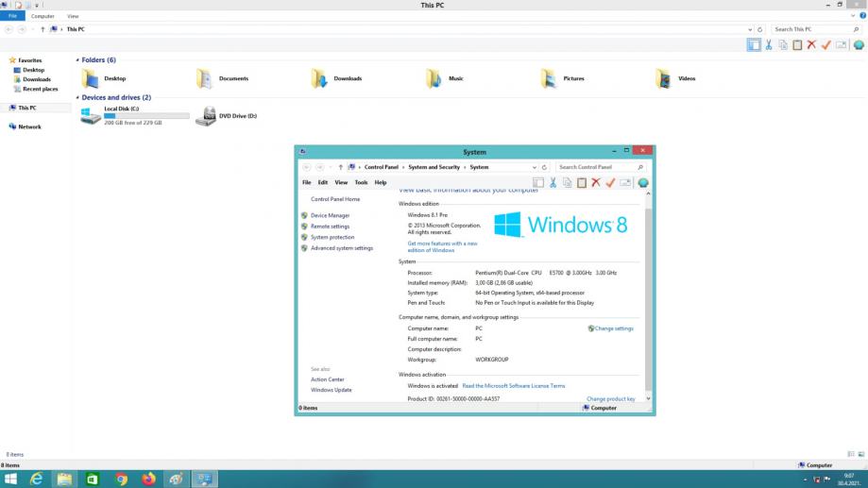868x488 pixels.
Task: Click the Search Control Panel field
Action: 601,167
